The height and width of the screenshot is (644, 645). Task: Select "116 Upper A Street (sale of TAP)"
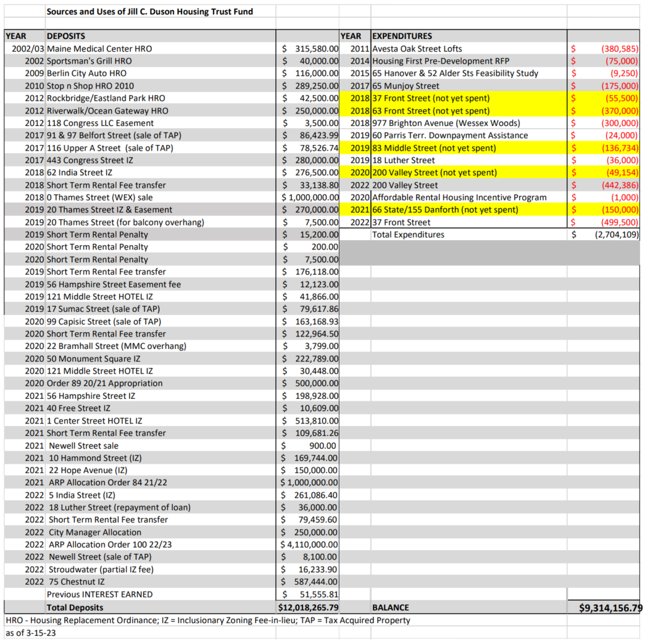(110, 147)
